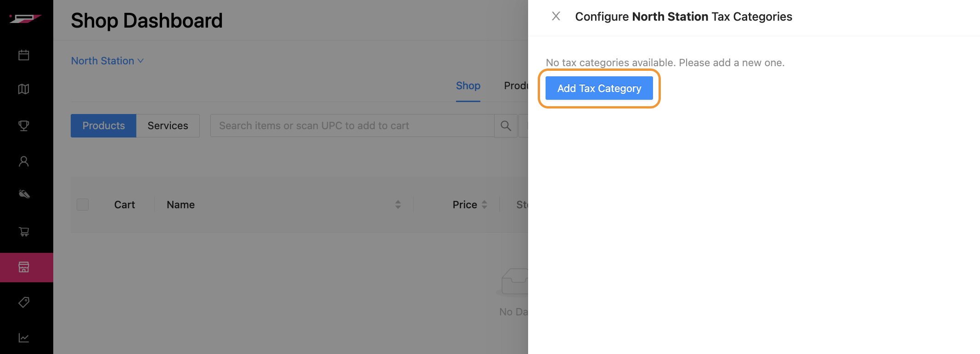Close the Configure Tax Categories drawer
The image size is (980, 354).
point(556,17)
